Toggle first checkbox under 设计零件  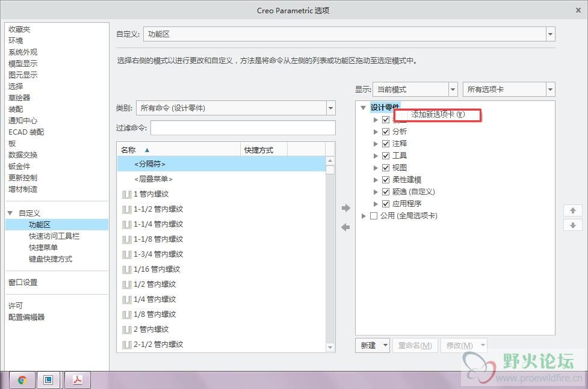386,120
